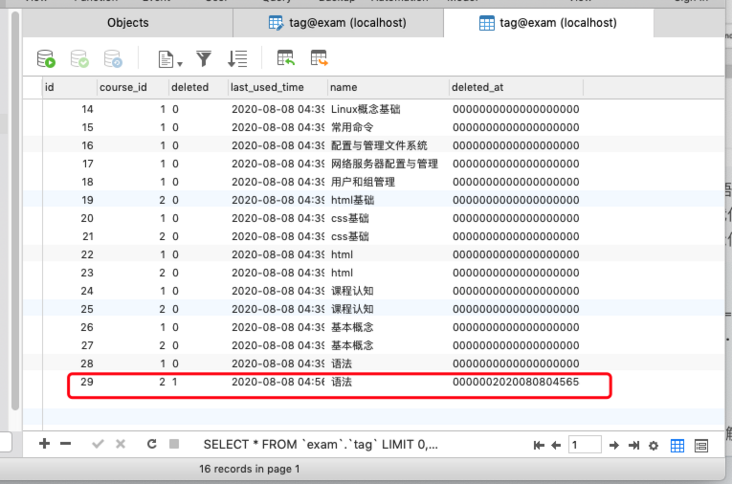The width and height of the screenshot is (732, 484).
Task: Open the pagination settings gear
Action: 654,446
